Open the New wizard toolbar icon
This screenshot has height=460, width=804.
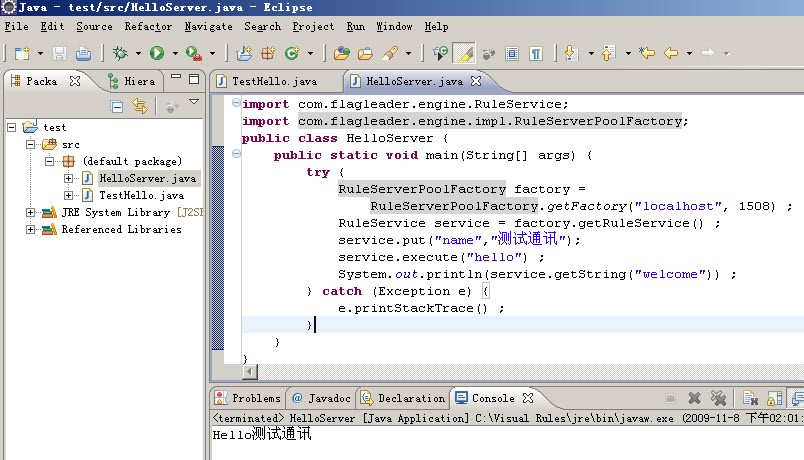coord(22,53)
